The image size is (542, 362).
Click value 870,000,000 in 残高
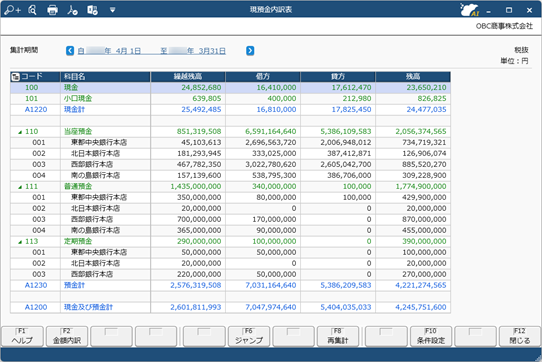(424, 219)
